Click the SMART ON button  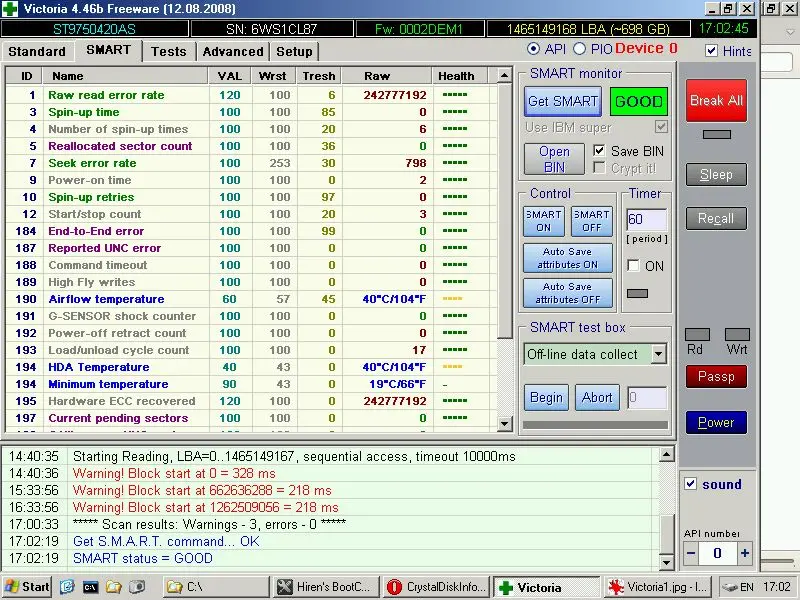[543, 221]
